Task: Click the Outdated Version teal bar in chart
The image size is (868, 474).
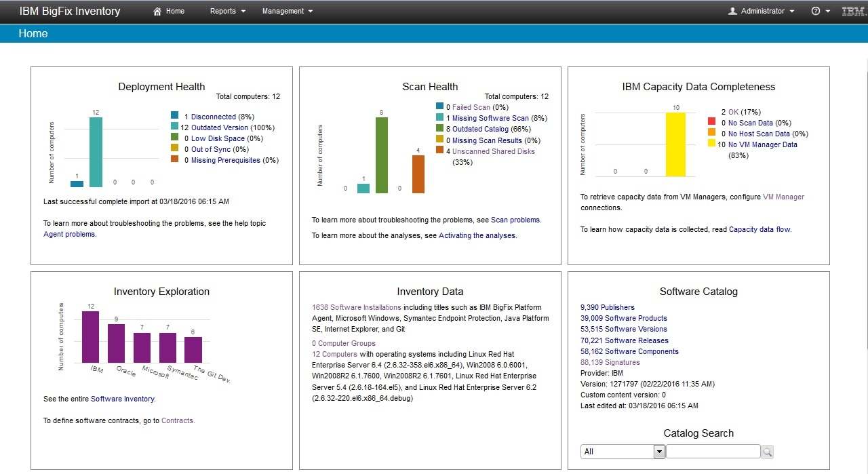Action: (96, 152)
